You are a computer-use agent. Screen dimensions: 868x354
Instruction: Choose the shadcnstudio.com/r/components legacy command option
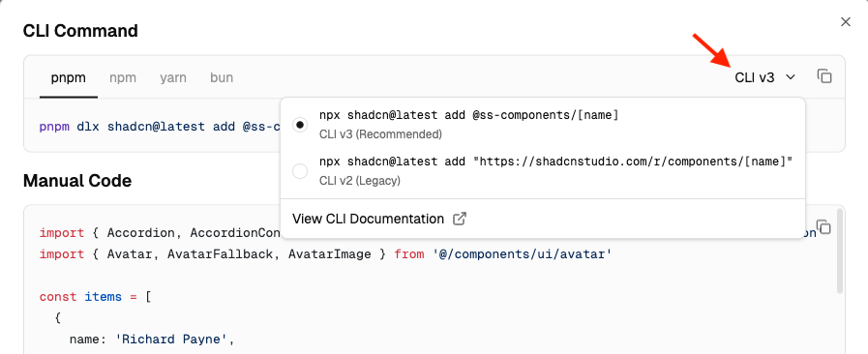(543, 171)
